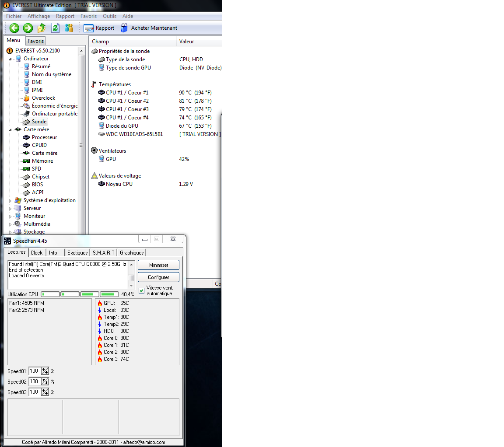Screen dimensions: 504x447
Task: Click the SpeedFan log scrollbar thumb
Action: tap(131, 278)
